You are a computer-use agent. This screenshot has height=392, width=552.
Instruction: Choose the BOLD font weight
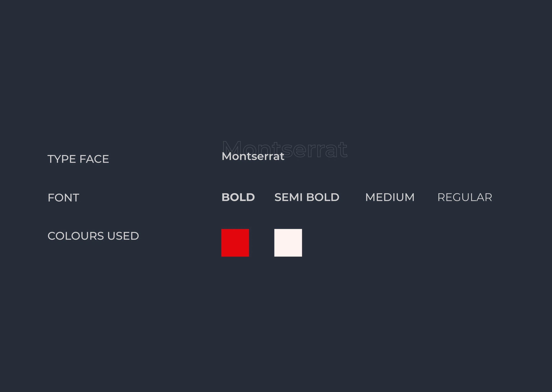click(x=238, y=197)
